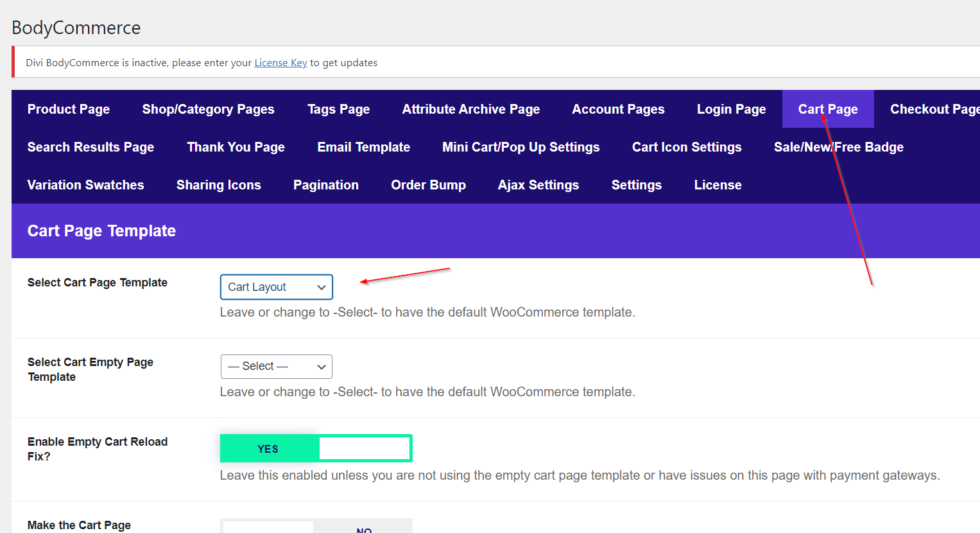The image size is (980, 533).
Task: Go to the Thank You Page tab
Action: (x=236, y=147)
